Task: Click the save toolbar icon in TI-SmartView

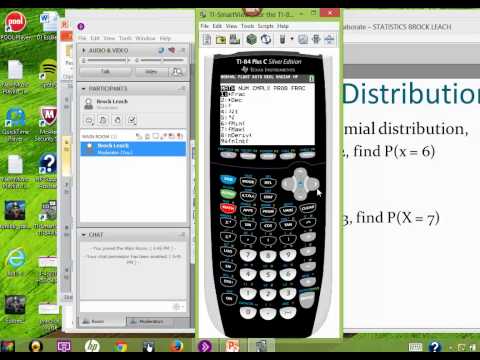Action: pos(235,39)
